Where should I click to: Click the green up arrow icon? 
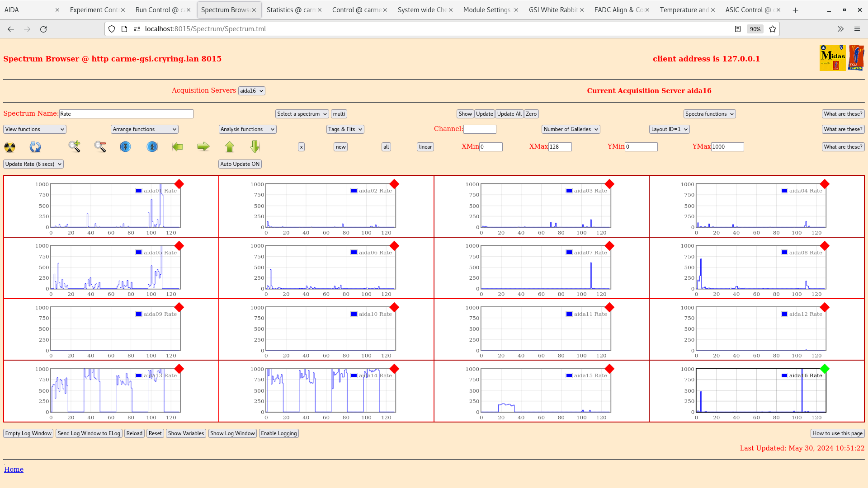(230, 147)
